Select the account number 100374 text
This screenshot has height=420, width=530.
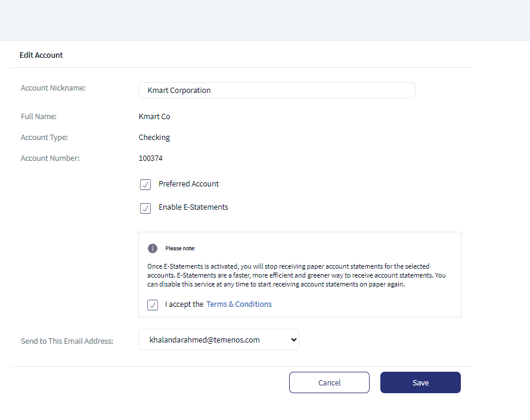pyautogui.click(x=151, y=158)
